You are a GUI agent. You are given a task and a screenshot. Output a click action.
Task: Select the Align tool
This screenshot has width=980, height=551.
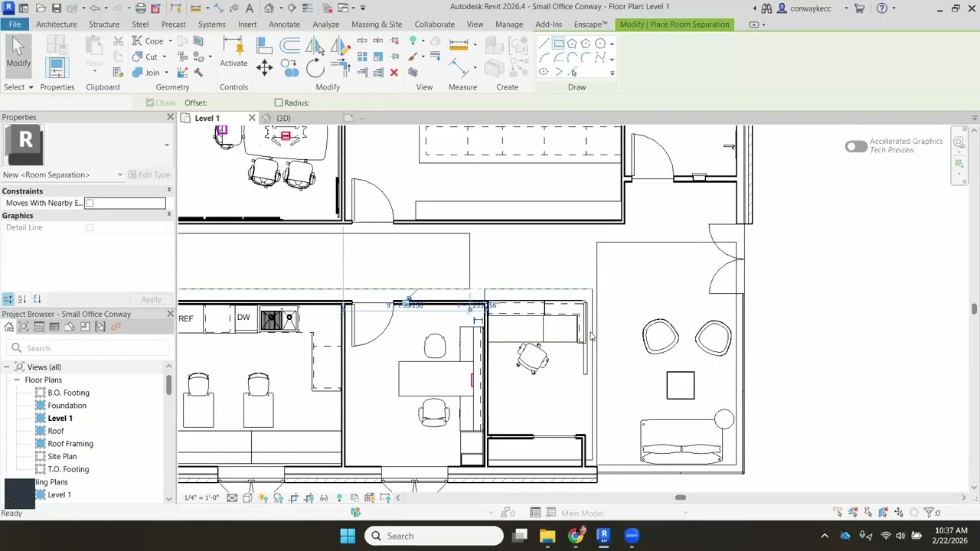coord(264,46)
